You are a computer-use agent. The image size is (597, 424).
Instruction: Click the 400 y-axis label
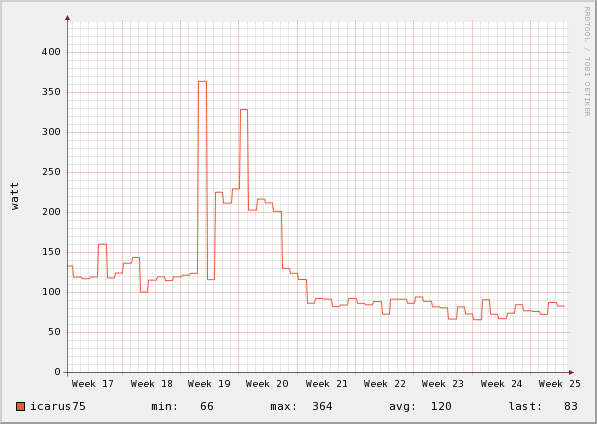pos(51,52)
